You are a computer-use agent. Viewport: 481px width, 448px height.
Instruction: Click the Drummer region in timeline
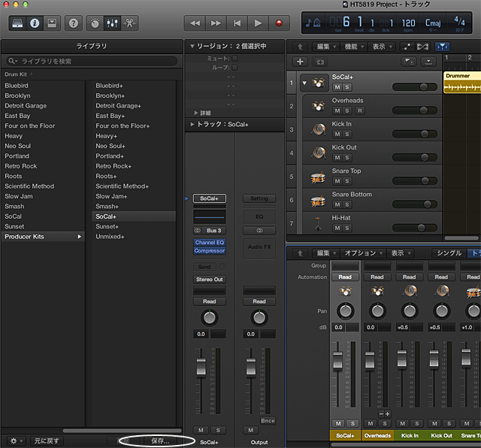point(462,83)
